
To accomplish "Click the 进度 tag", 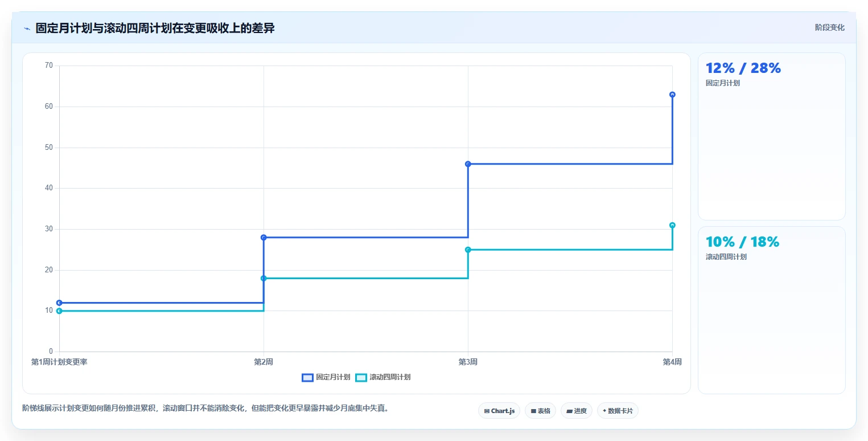I will (x=577, y=411).
